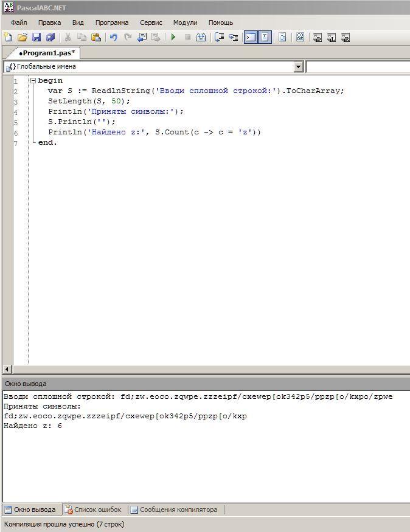Click the Step Over debug icon

(219, 37)
